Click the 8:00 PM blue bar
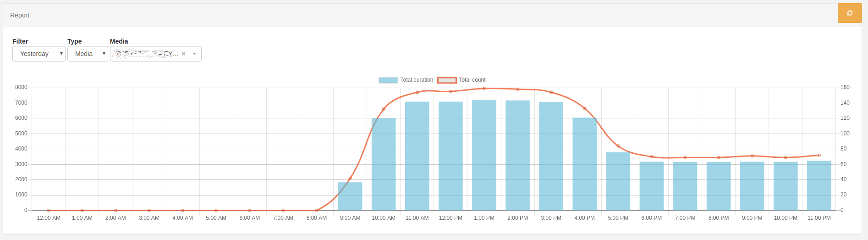This screenshot has height=240, width=868. (719, 186)
